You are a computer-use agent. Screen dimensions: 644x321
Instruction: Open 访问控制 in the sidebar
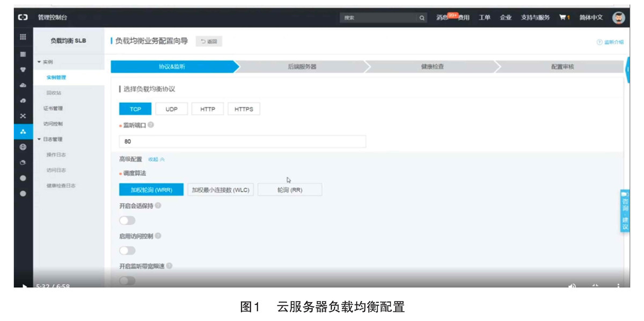click(54, 124)
